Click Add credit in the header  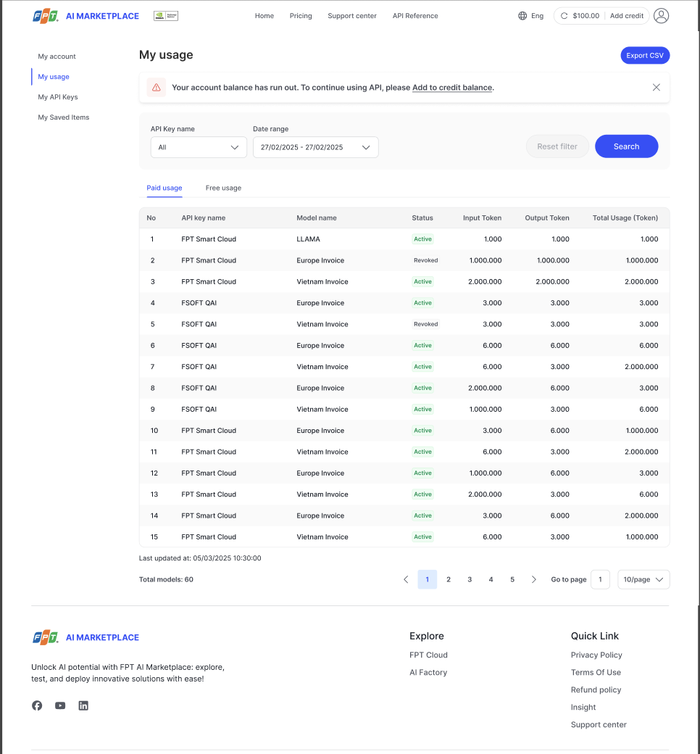(x=626, y=16)
